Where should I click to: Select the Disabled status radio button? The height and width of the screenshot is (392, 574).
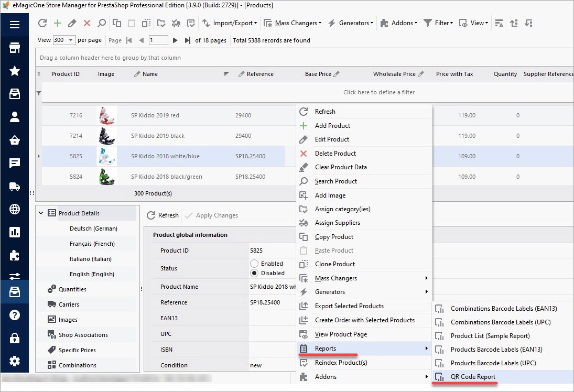[255, 273]
